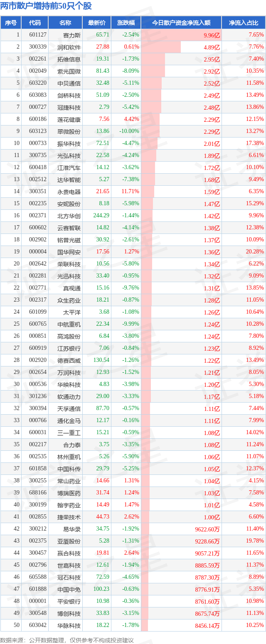Click -9.76% change of 真视通
The height and width of the screenshot is (644, 266).
click(131, 288)
